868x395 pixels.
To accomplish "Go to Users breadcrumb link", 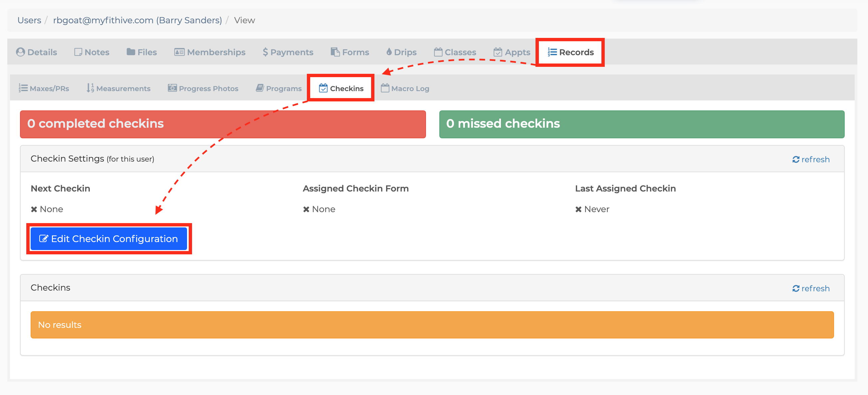I will pos(29,20).
